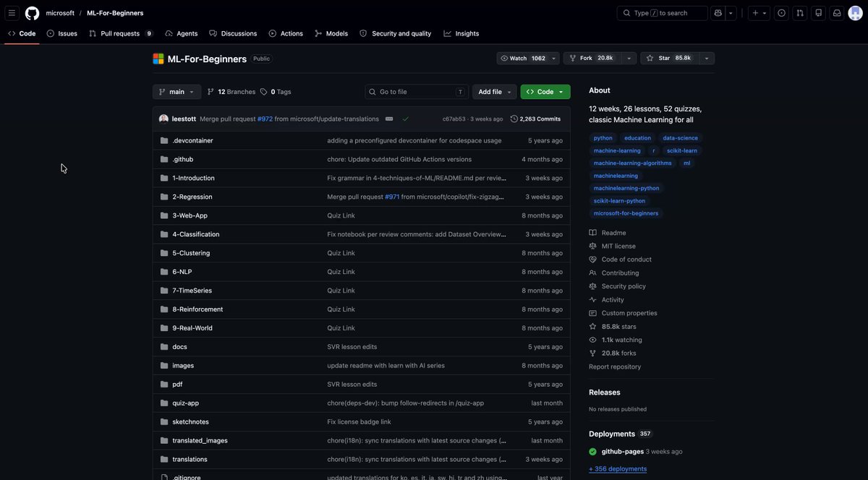Focus the Go to file field
The height and width of the screenshot is (480, 868).
click(x=417, y=92)
